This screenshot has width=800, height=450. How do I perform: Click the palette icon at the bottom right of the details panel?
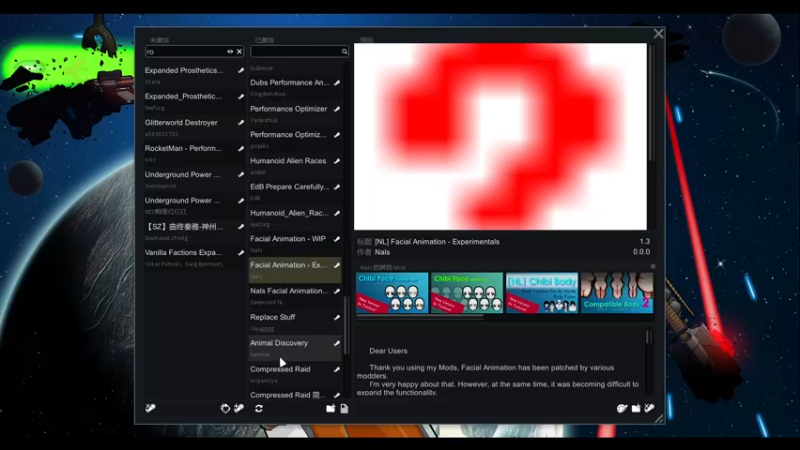coord(622,408)
